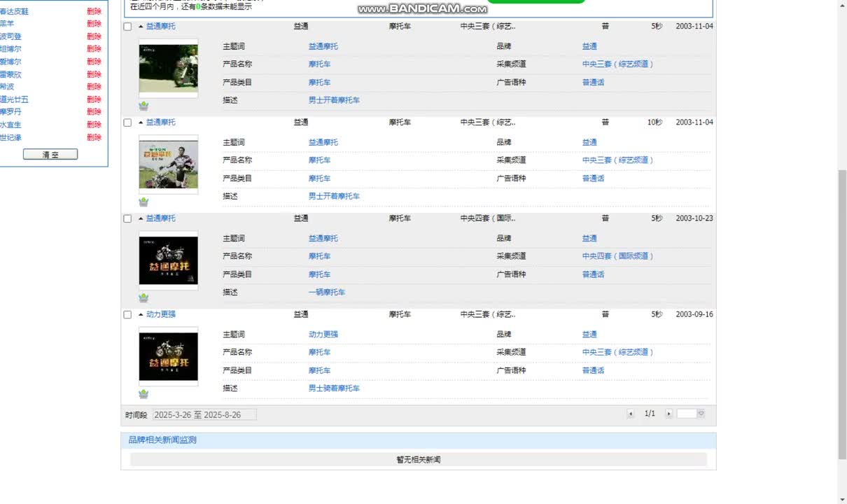Click the 时间段 date range field
The width and height of the screenshot is (847, 504).
pos(204,414)
